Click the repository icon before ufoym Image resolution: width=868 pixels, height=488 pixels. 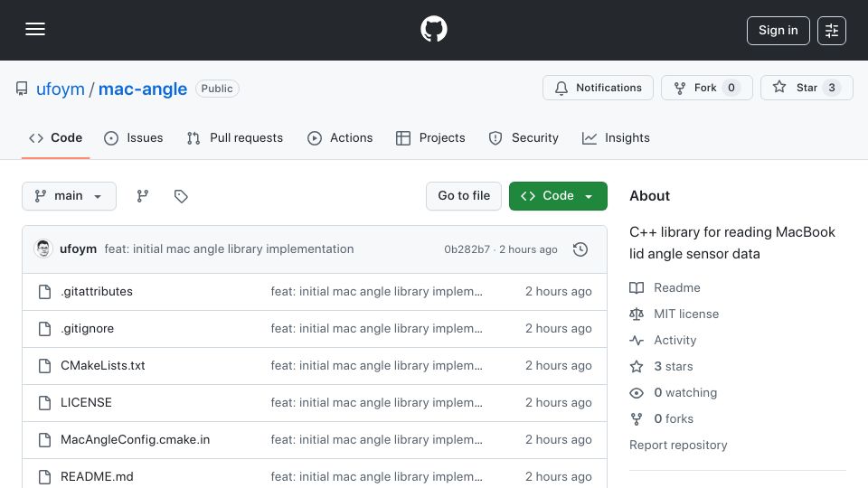click(22, 89)
